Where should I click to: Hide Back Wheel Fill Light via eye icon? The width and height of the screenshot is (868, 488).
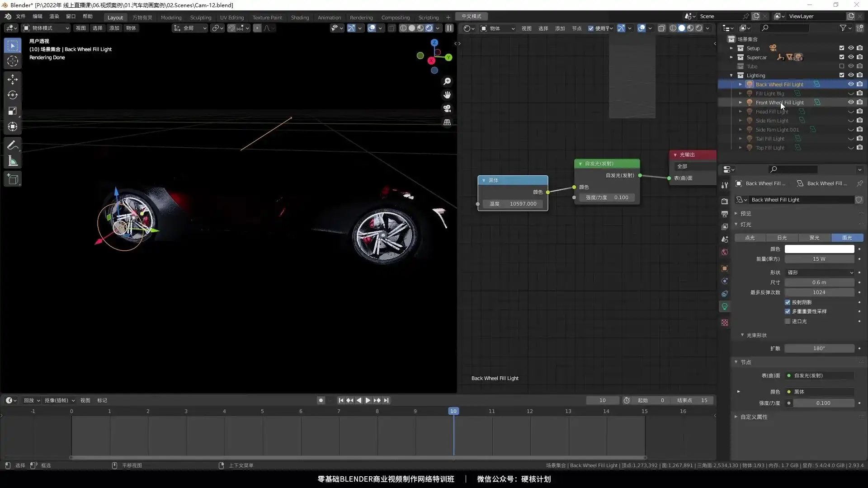850,84
